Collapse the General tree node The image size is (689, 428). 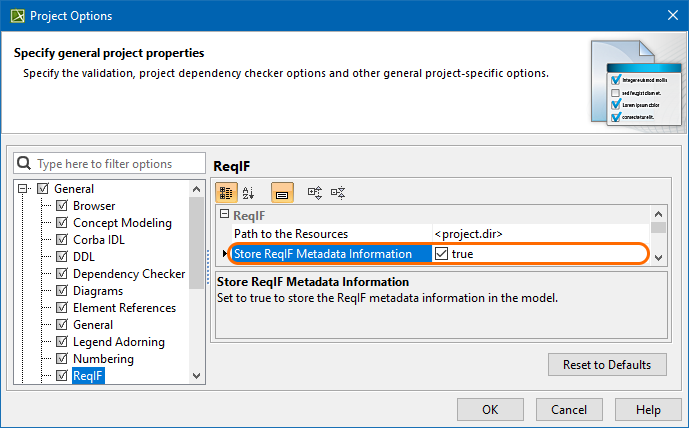click(x=24, y=189)
